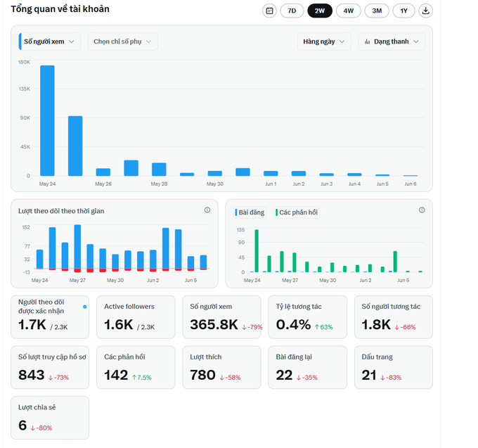478x448 pixels.
Task: Click the 7.5% increase value
Action: [142, 378]
